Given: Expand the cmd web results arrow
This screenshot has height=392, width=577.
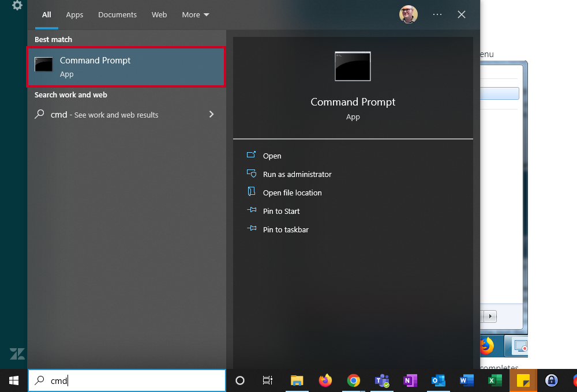Looking at the screenshot, I should (211, 114).
